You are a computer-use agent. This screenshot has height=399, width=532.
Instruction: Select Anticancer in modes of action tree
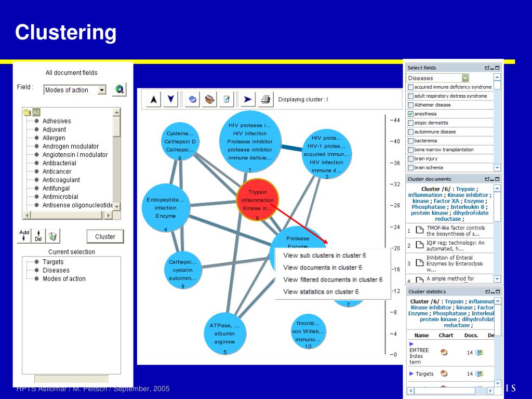click(57, 171)
